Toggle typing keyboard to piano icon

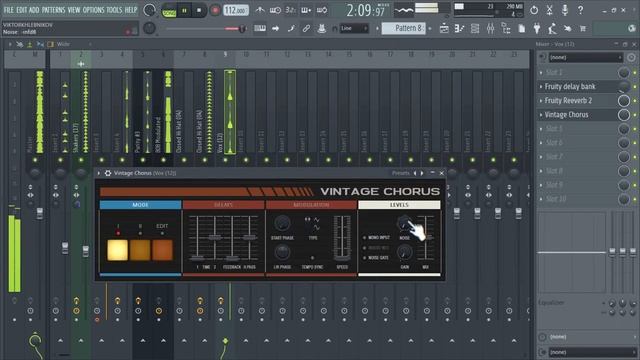[x=260, y=28]
